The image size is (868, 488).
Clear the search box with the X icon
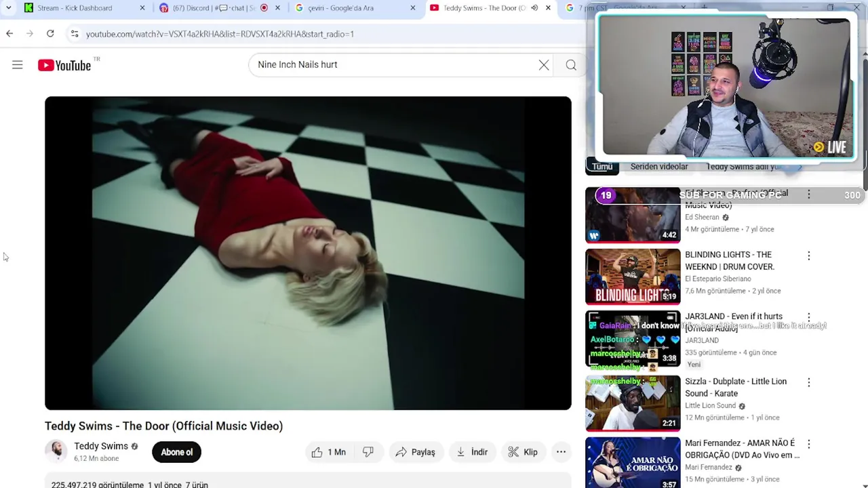544,65
